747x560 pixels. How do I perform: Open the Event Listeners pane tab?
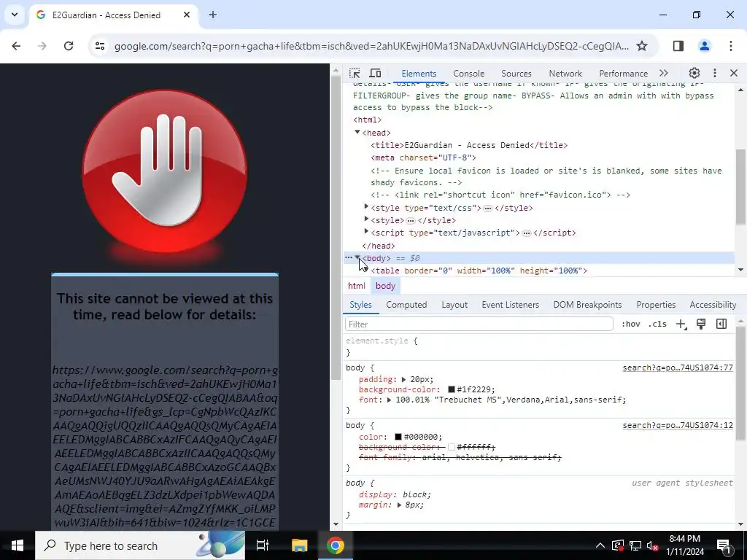pyautogui.click(x=510, y=305)
